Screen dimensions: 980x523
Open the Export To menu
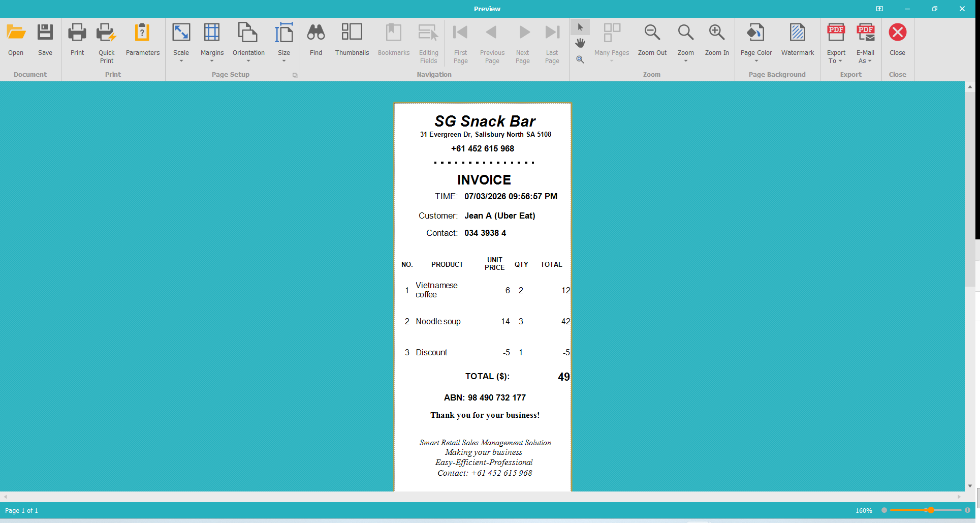tap(836, 43)
